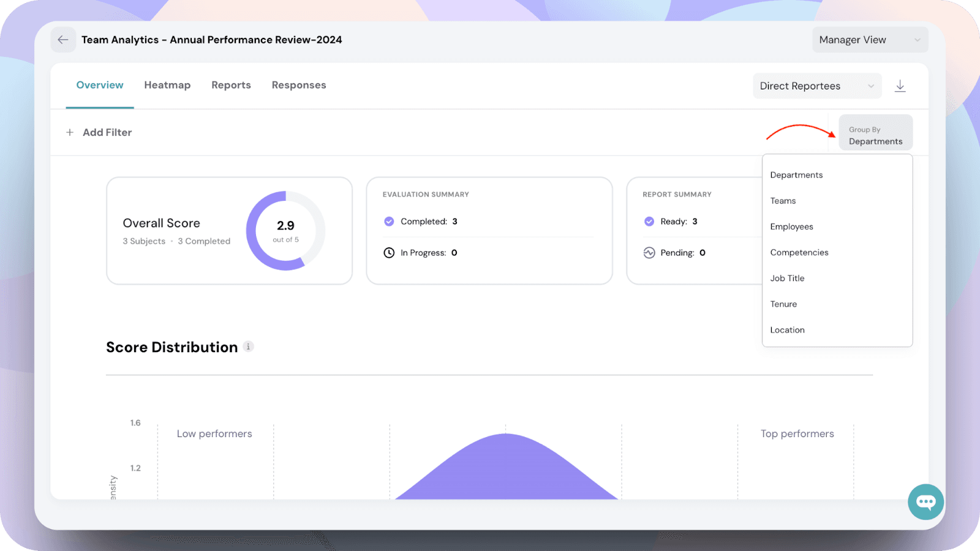Click the plus icon beside Add Filter
Image resolution: width=980 pixels, height=551 pixels.
(70, 132)
